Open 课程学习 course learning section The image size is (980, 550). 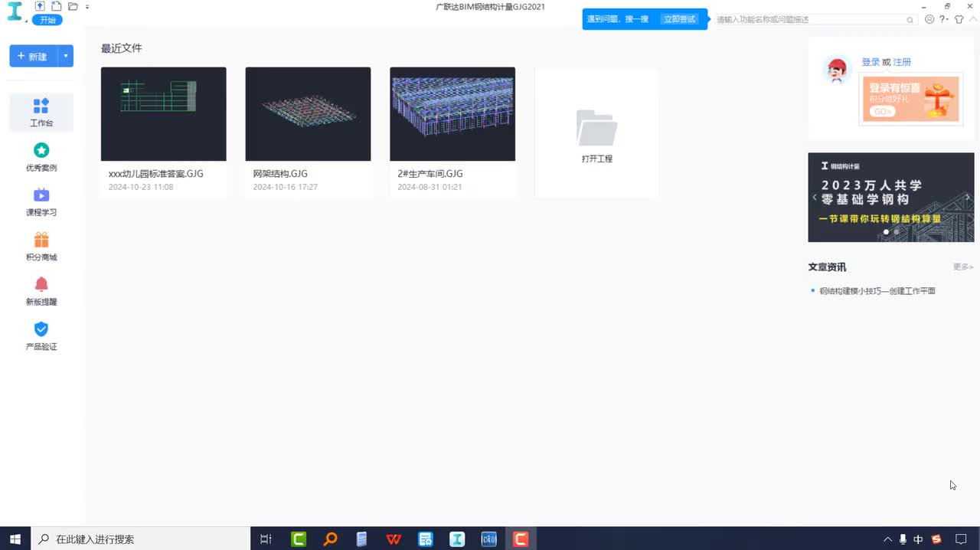tap(41, 202)
